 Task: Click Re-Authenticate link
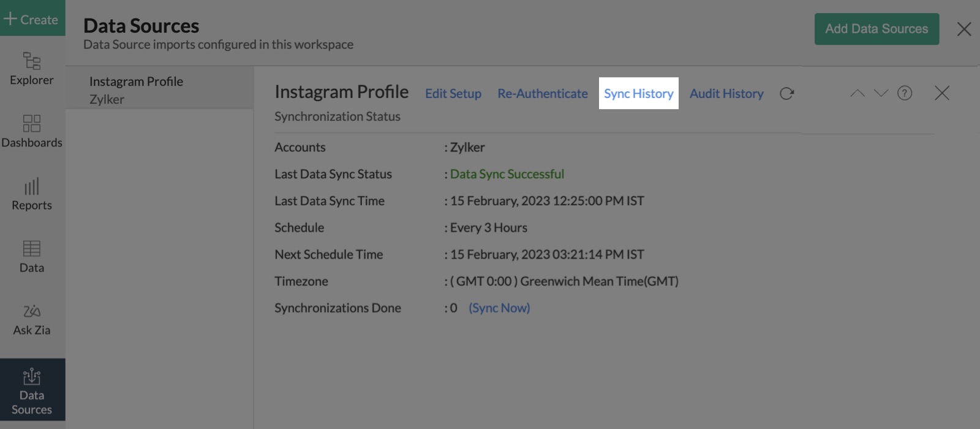click(543, 93)
